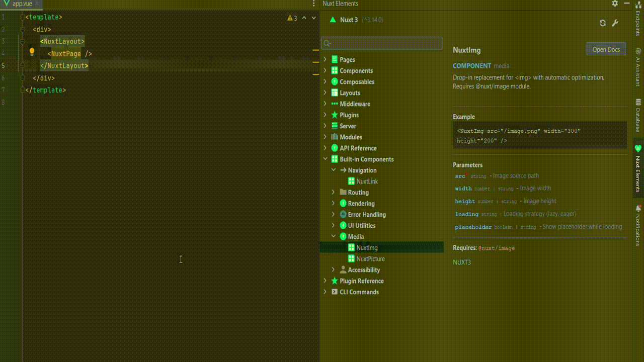Viewport: 644px width, 362px height.
Task: Expand the API Reference node
Action: 325,148
